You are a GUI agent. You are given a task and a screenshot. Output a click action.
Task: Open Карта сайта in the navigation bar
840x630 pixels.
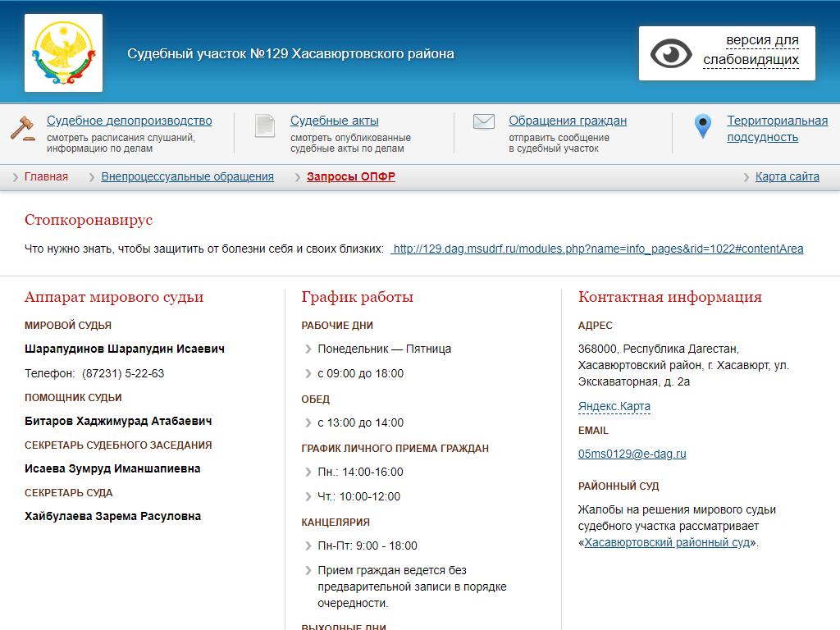(787, 176)
